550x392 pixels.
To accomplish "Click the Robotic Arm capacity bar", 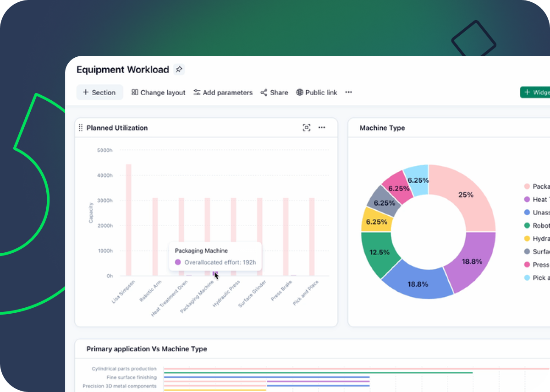I will tap(155, 237).
